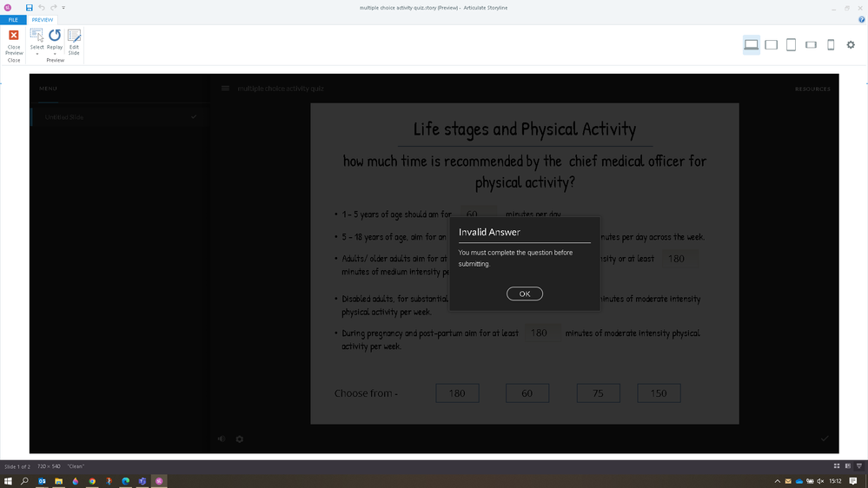Click muted speaker tray icon
The width and height of the screenshot is (868, 488).
[820, 481]
